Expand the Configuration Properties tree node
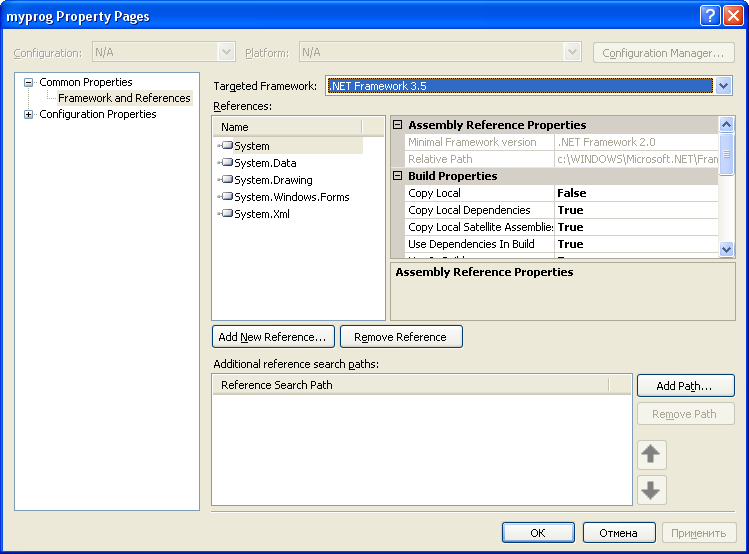 [x=29, y=115]
